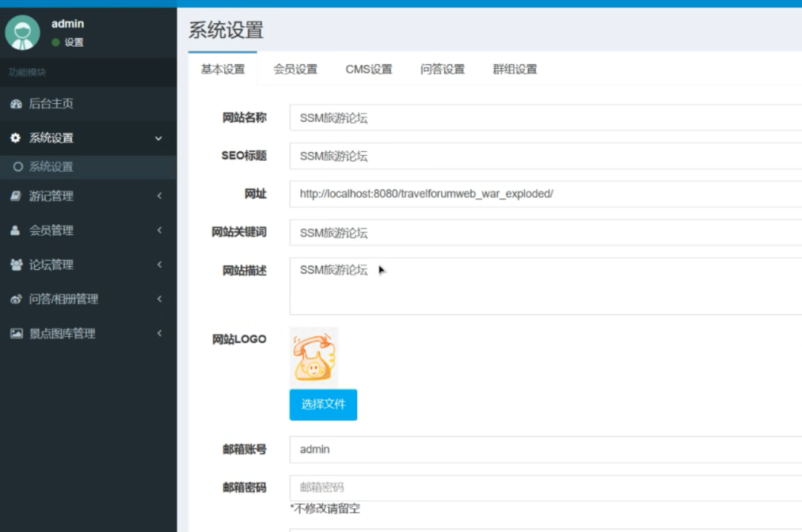The image size is (802, 532).
Task: Click the 网站LOGO telephone thumbnail
Action: (x=314, y=356)
